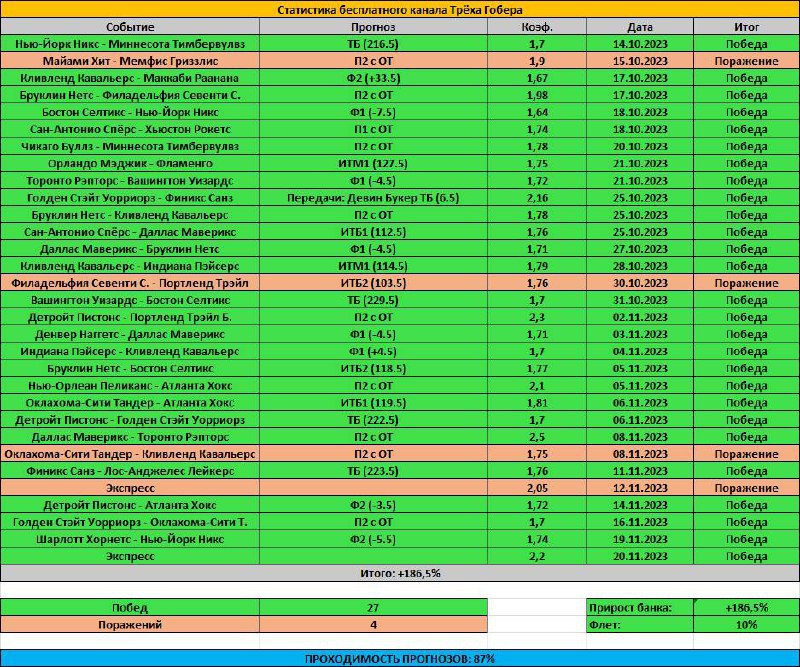Viewport: 800px width, 667px height.
Task: Select the odds cell "2,5"
Action: [x=537, y=437]
